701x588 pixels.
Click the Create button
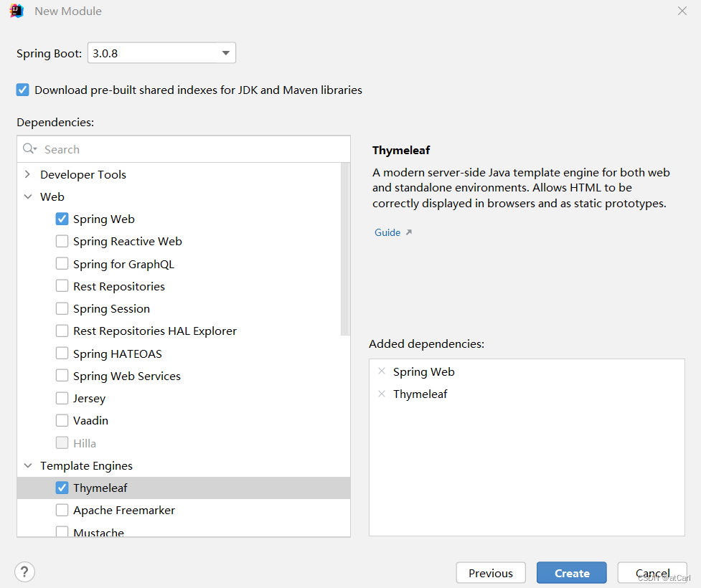coord(572,573)
